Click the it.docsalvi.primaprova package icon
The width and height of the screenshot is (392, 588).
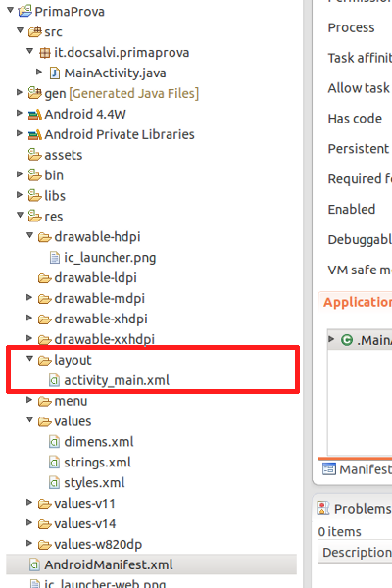(x=45, y=53)
